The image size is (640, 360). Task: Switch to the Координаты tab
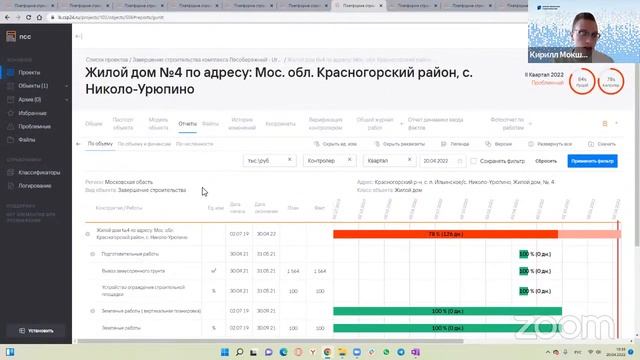point(280,124)
